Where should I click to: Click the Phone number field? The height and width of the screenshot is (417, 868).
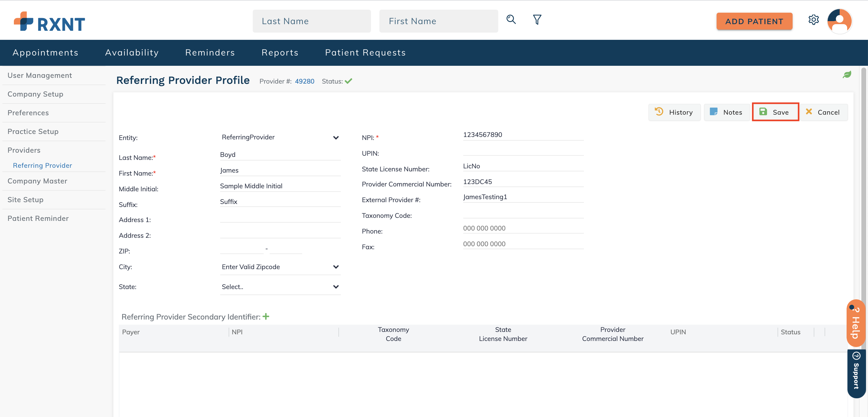523,228
